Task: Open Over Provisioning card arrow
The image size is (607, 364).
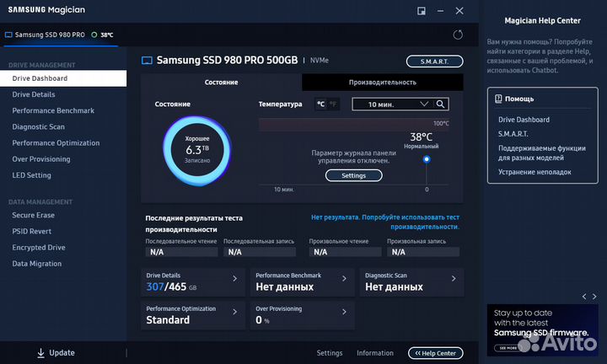Action: pyautogui.click(x=344, y=312)
